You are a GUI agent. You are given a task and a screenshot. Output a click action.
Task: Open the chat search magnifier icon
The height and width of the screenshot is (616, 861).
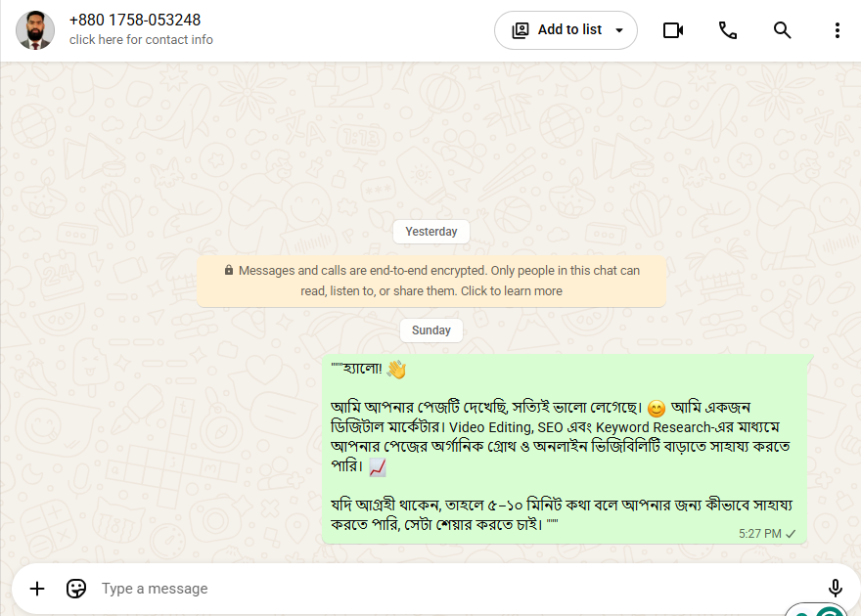point(782,30)
